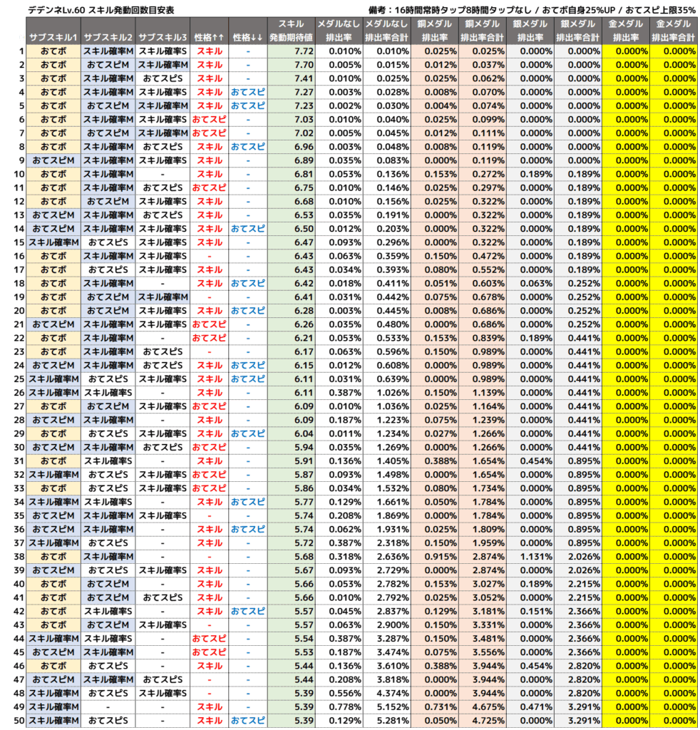Select the サブスキル2 column header
This screenshot has height=730, width=700.
coord(108,37)
